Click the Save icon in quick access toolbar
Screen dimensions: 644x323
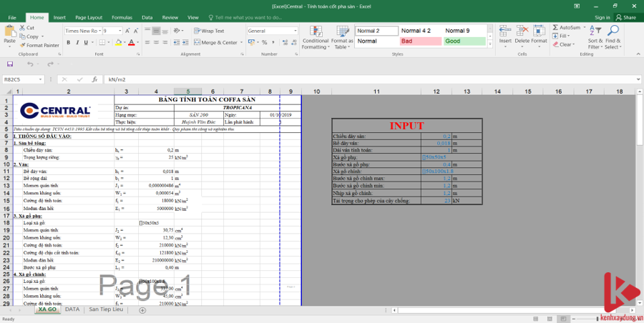[9, 64]
